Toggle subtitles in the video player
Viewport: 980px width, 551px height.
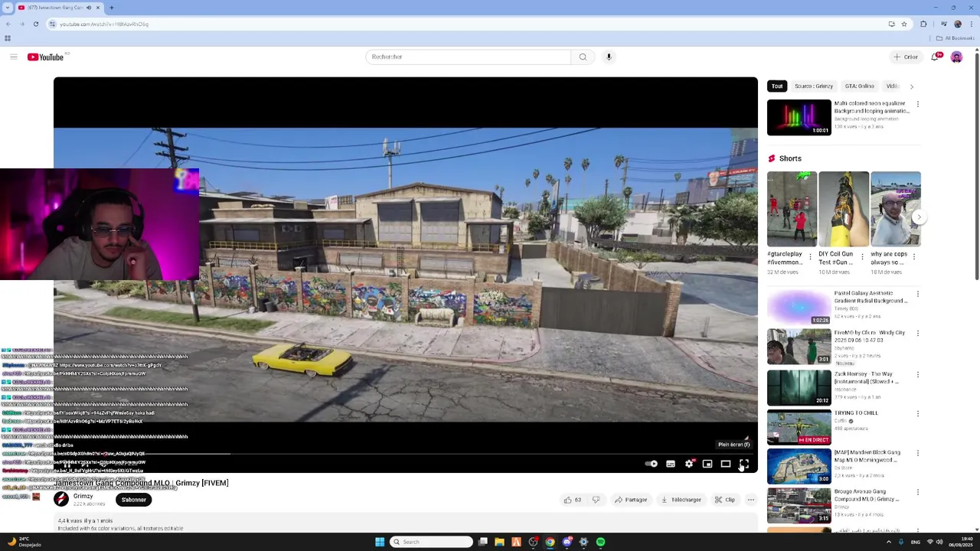point(671,464)
